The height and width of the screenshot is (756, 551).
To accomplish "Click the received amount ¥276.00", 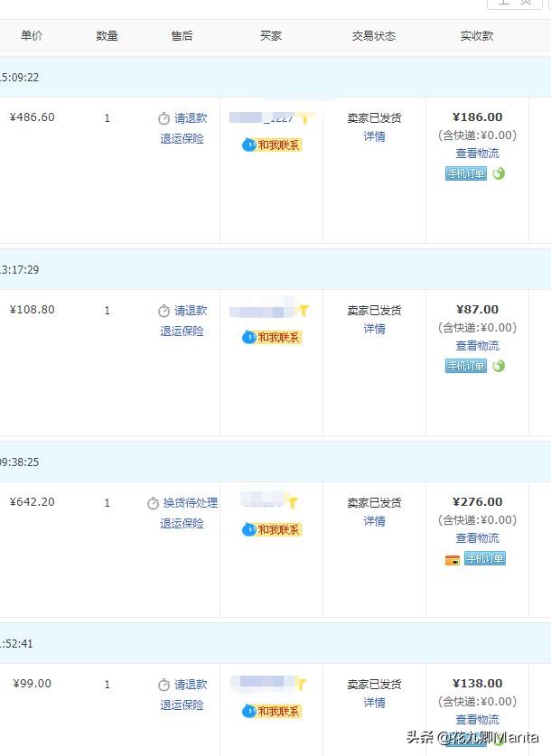I will click(x=478, y=502).
